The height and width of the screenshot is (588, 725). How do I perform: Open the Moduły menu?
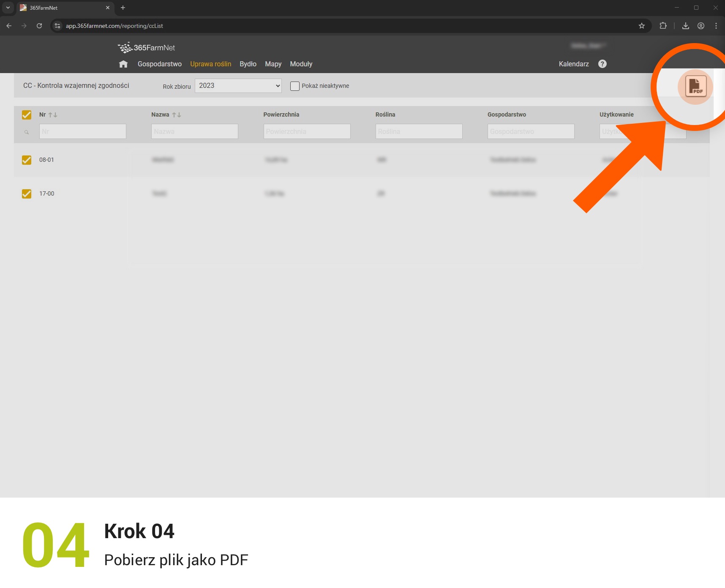click(x=301, y=64)
